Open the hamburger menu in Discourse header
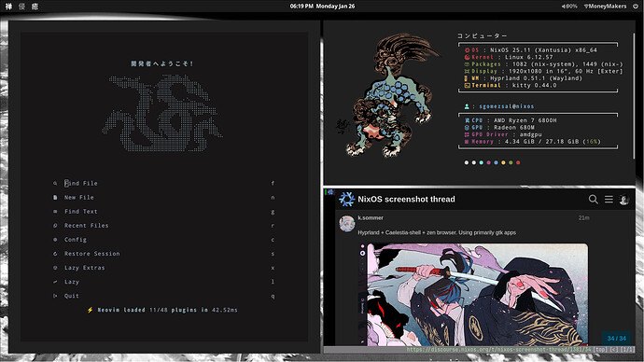The width and height of the screenshot is (644, 362). point(609,199)
